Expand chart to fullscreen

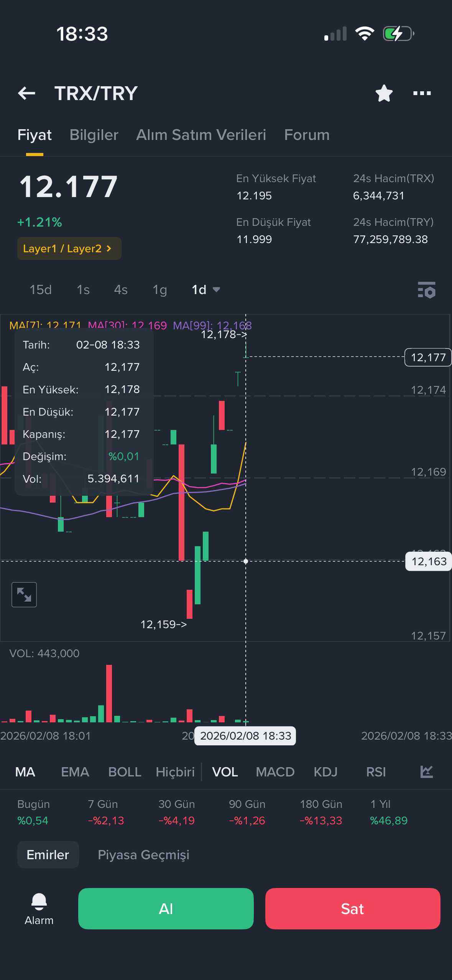[24, 595]
